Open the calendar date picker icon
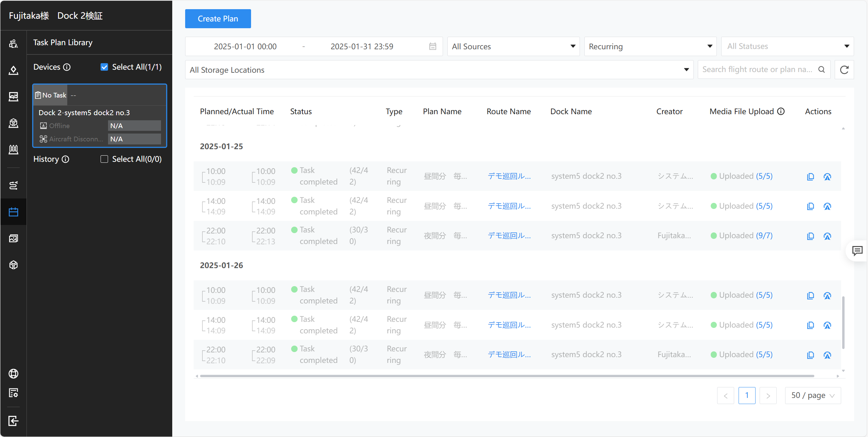 [x=432, y=47]
